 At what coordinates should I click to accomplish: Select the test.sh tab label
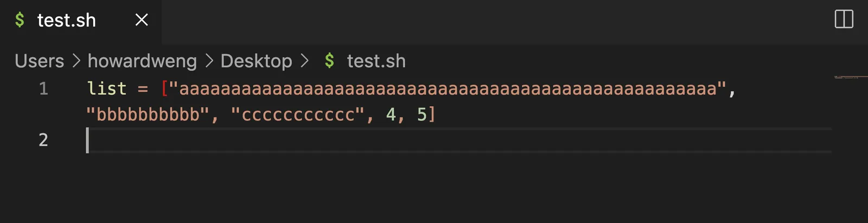pyautogui.click(x=66, y=21)
